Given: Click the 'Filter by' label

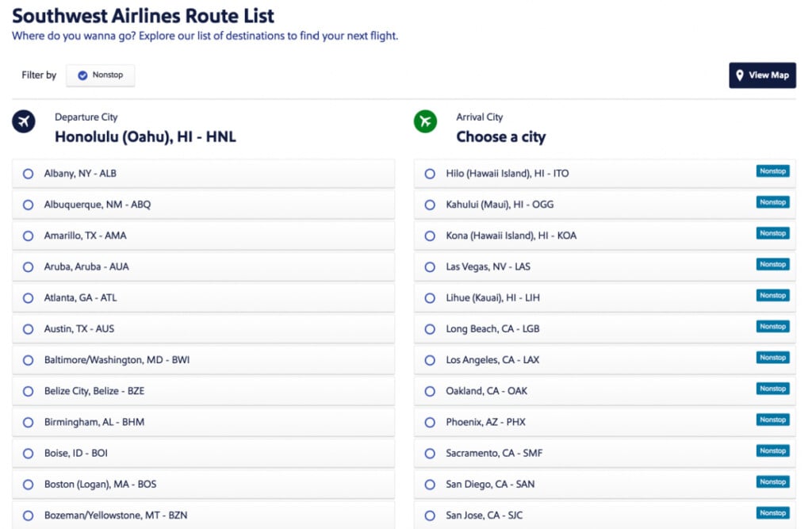Looking at the screenshot, I should click(x=39, y=75).
